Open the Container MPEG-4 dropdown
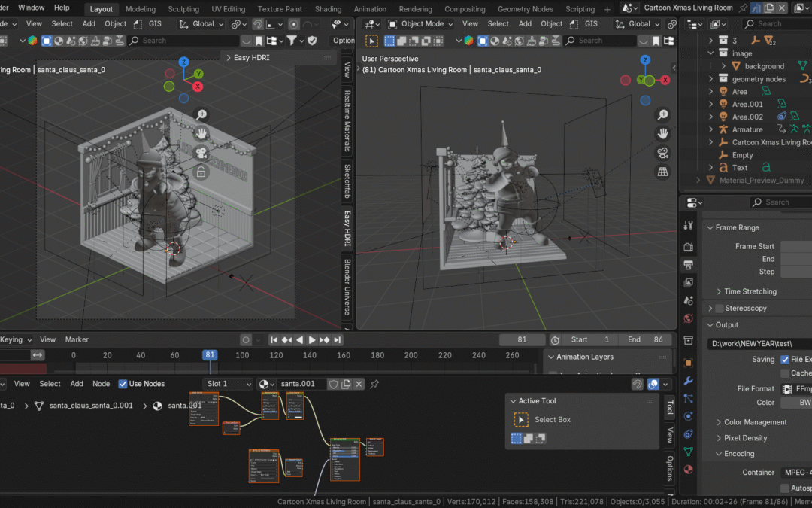 [x=796, y=473]
